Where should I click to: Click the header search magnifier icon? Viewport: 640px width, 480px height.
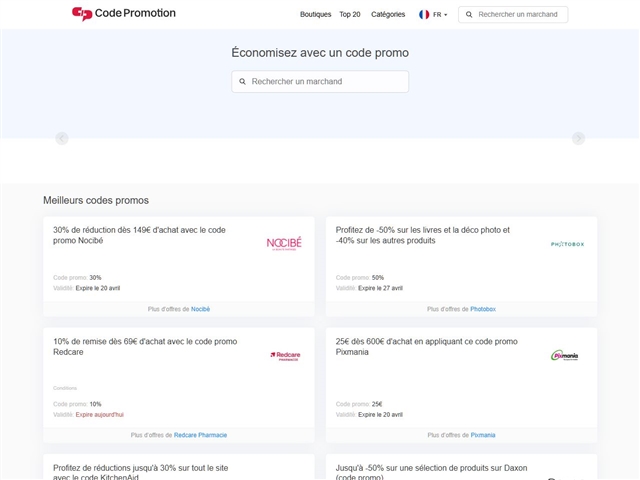coord(469,15)
